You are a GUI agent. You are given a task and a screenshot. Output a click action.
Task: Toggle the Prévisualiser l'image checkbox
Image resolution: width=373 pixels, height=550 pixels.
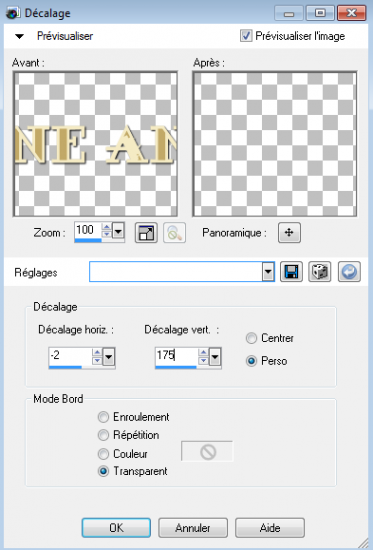tap(246, 35)
